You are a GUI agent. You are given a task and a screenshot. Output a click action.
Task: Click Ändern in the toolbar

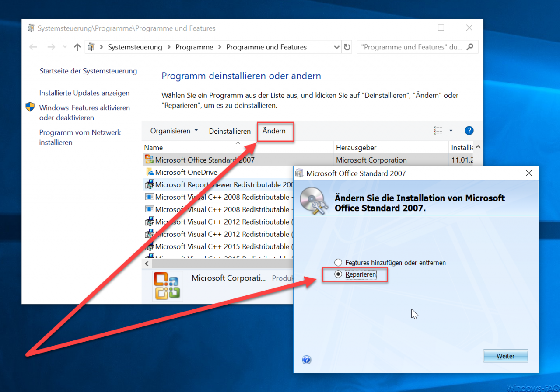tap(274, 131)
